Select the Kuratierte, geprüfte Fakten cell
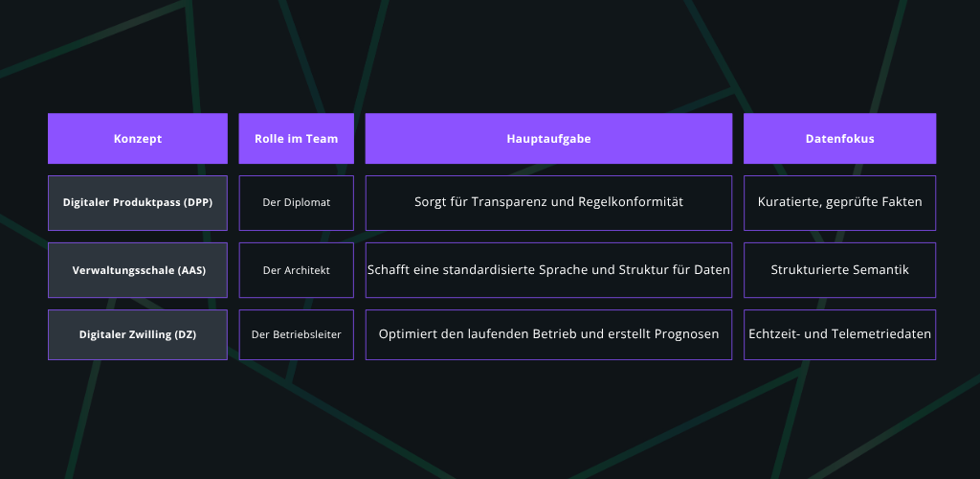Screen dimensions: 980x479 pyautogui.click(x=839, y=203)
